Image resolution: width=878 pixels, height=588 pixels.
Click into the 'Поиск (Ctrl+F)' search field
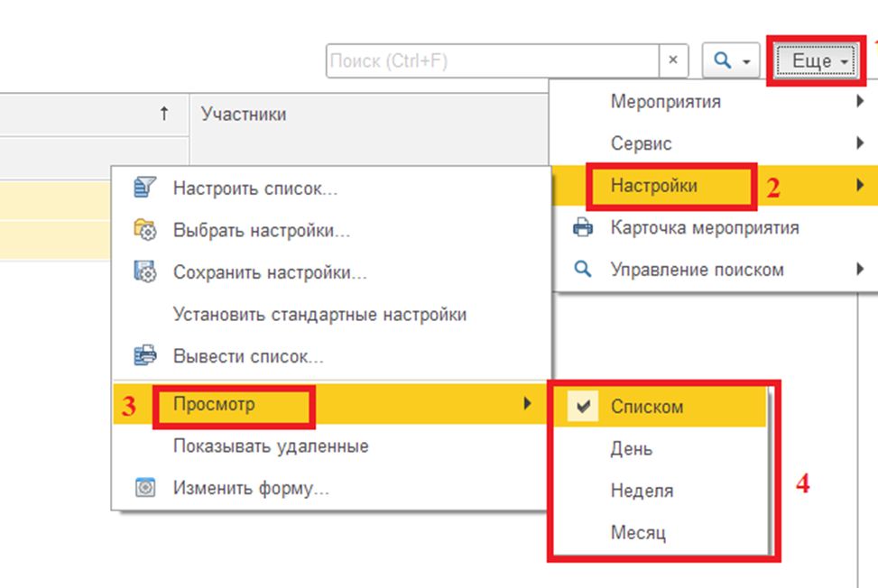[x=492, y=61]
